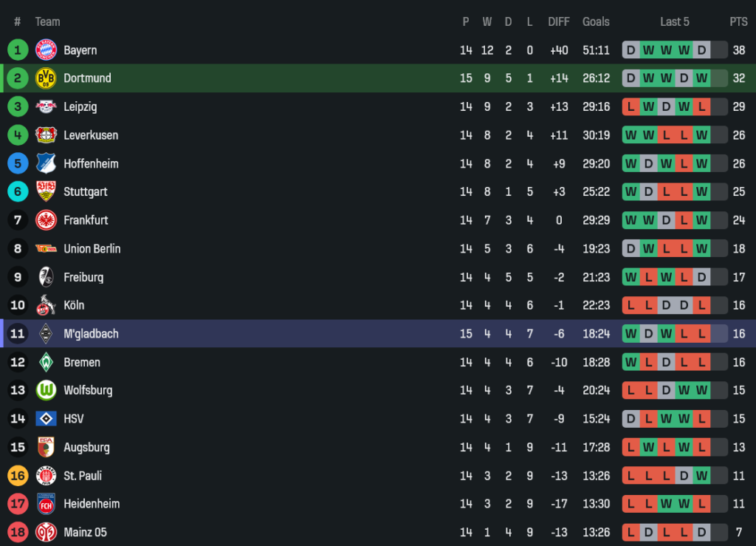This screenshot has width=756, height=546.
Task: Click the Bayern club crest icon
Action: pyautogui.click(x=46, y=50)
